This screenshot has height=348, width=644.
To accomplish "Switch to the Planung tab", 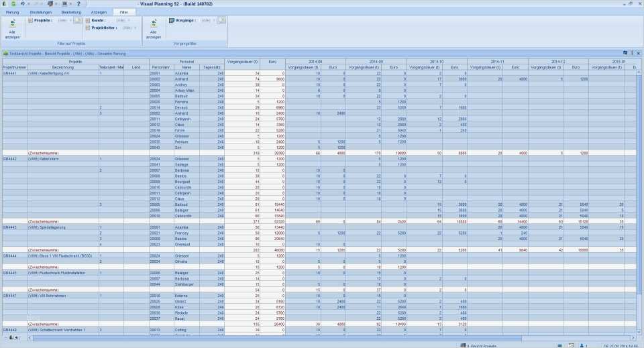I will tap(12, 12).
